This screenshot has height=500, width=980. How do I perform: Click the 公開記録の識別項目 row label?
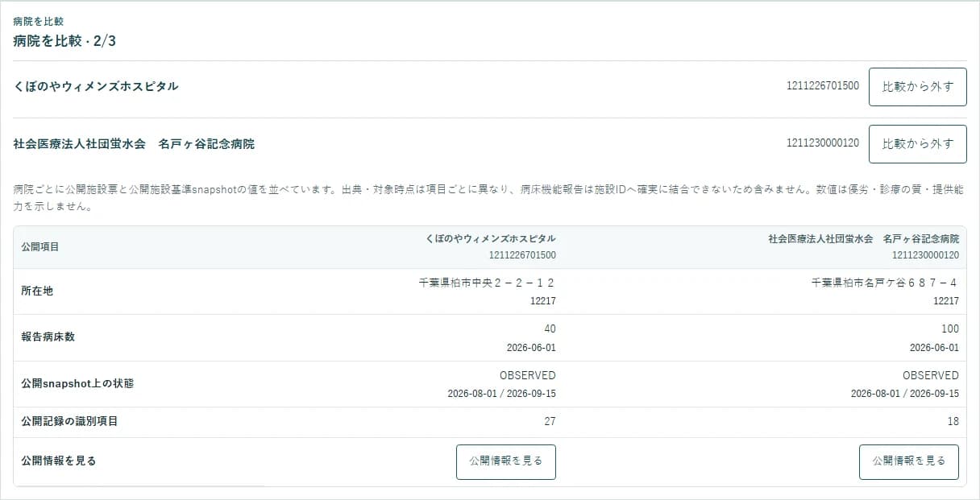(69, 421)
